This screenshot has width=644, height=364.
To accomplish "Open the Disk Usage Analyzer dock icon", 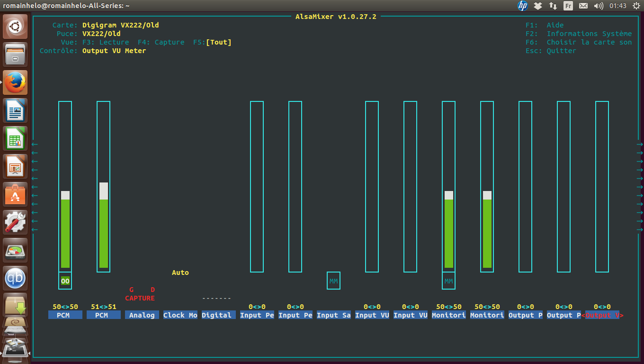I will click(x=16, y=250).
